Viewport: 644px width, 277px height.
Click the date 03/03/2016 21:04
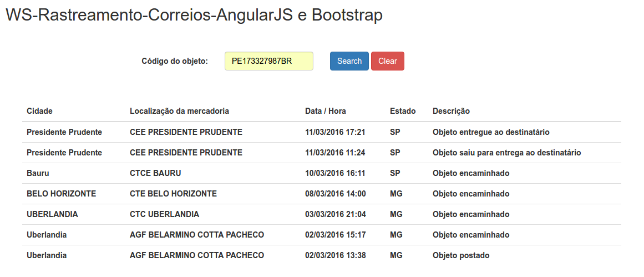tap(336, 214)
